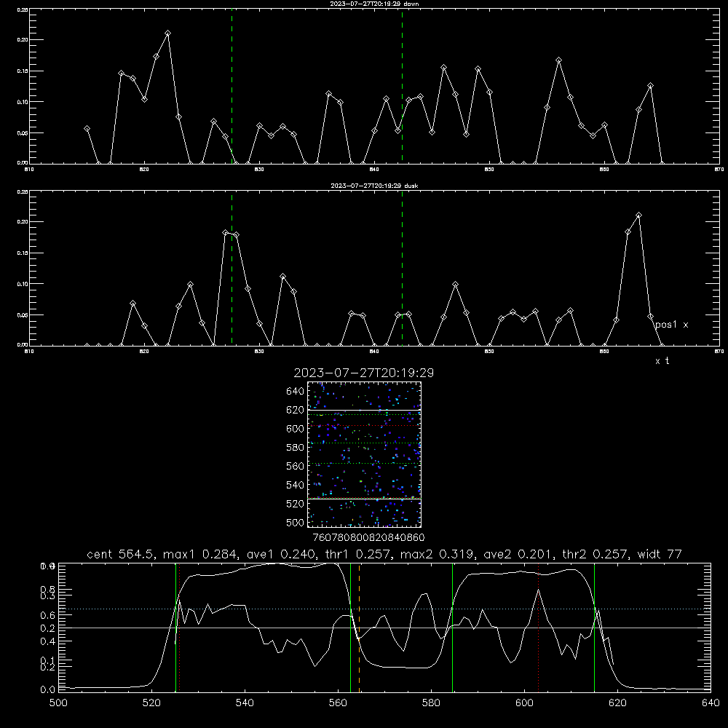The height and width of the screenshot is (728, 728).
Task: Click the '540' x-axis label of bottom plot
Action: point(245,703)
